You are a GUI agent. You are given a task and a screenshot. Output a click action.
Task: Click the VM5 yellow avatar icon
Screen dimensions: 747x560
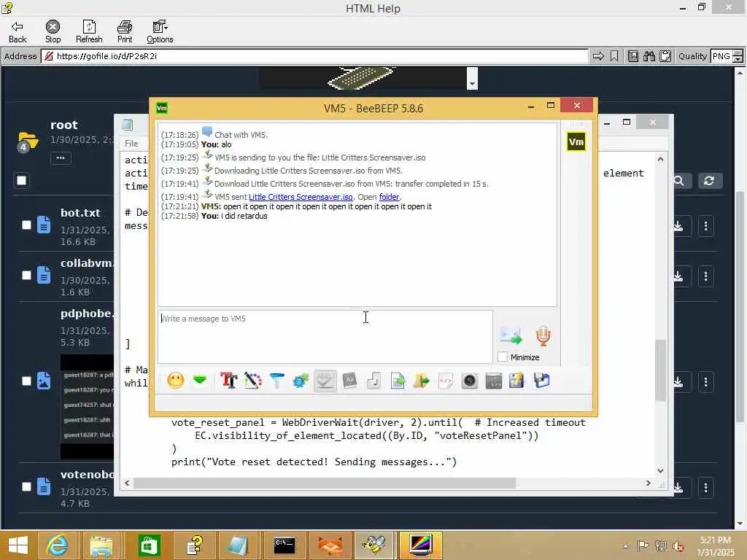pyautogui.click(x=576, y=142)
